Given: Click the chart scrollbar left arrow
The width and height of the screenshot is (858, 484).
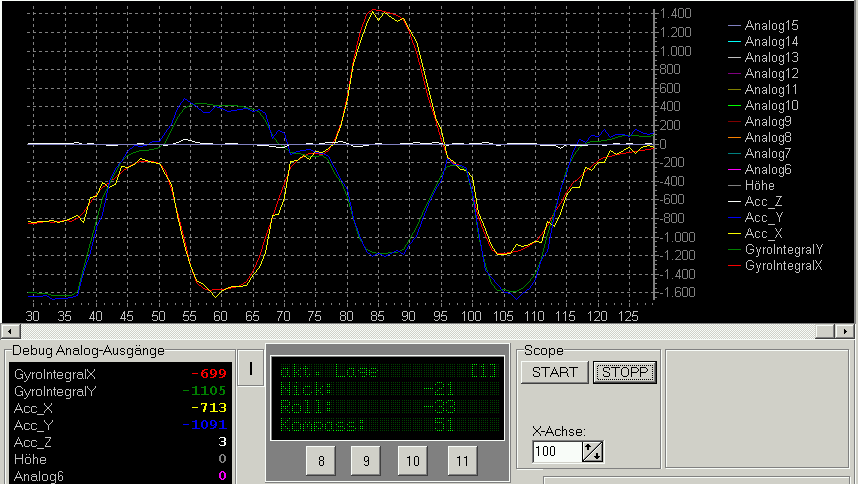Looking at the screenshot, I should pyautogui.click(x=7, y=330).
